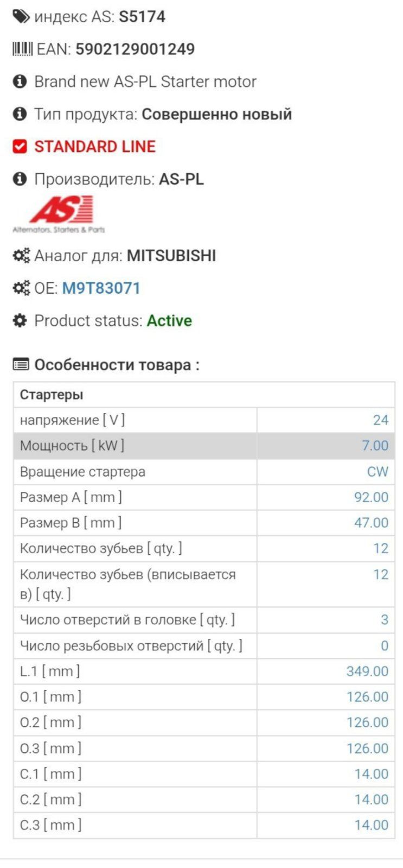
Task: Click the list icon beside Особенности товара
Action: click(x=21, y=365)
